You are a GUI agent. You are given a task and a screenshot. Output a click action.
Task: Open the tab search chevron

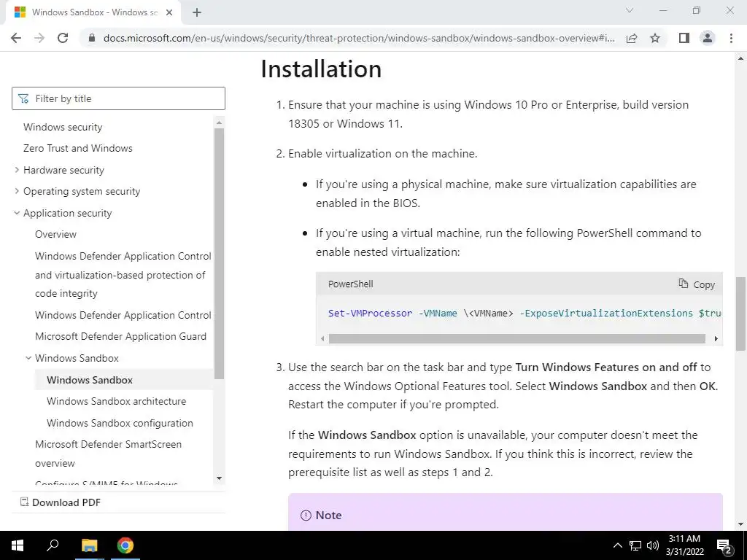coord(630,10)
